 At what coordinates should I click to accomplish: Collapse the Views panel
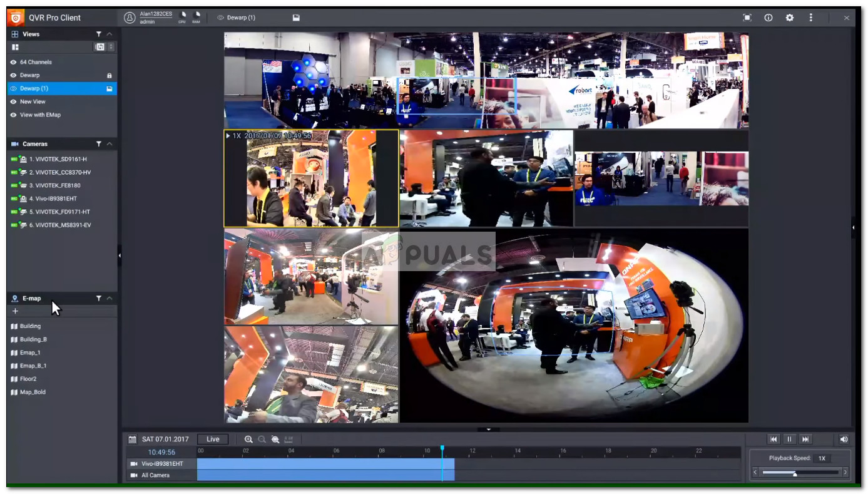point(110,34)
